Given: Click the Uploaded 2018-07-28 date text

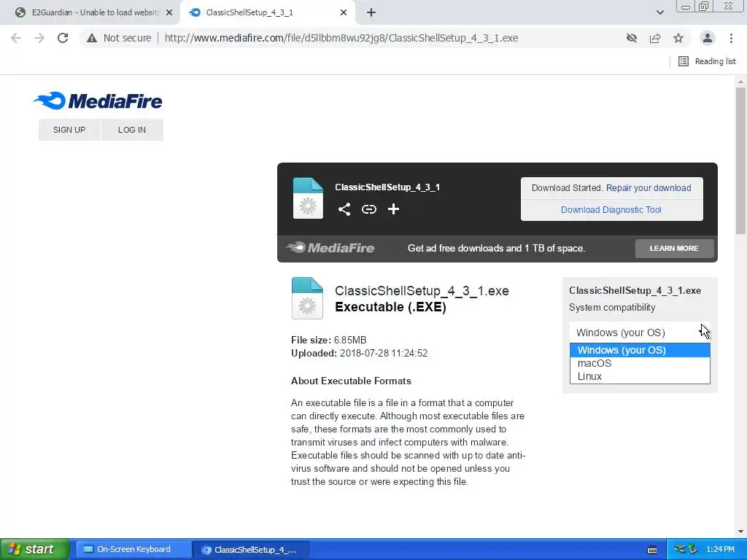Looking at the screenshot, I should pos(359,354).
